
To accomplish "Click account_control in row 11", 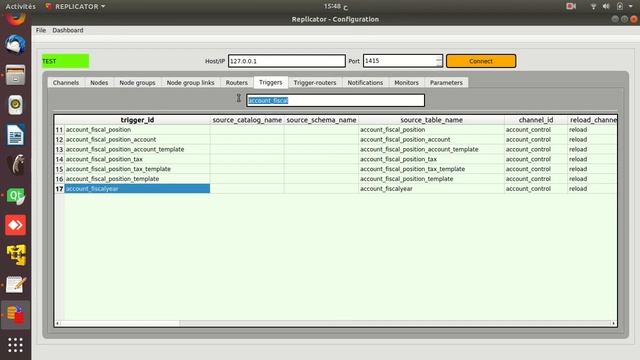I will 536,130.
